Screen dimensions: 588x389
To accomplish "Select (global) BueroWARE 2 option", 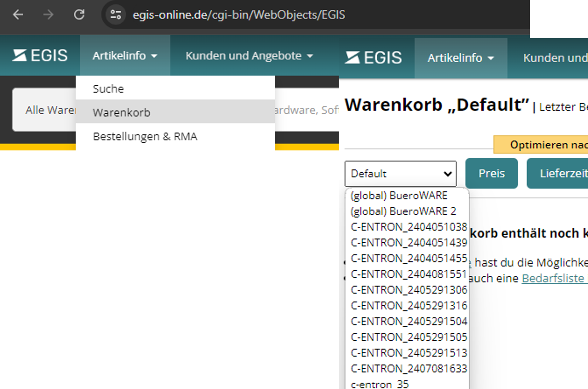I will 403,211.
